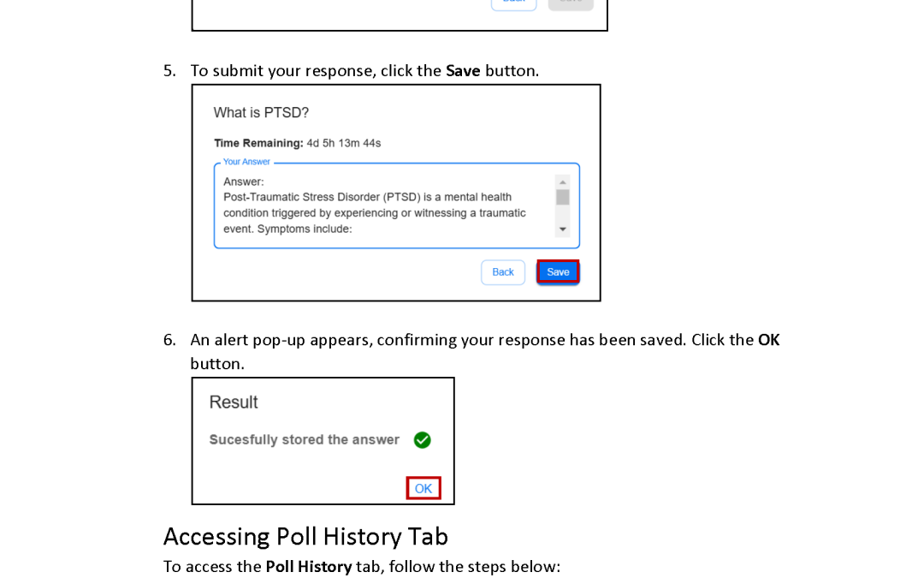Click the scroll-down arrow in the answer box
This screenshot has height=578, width=924.
coord(563,229)
